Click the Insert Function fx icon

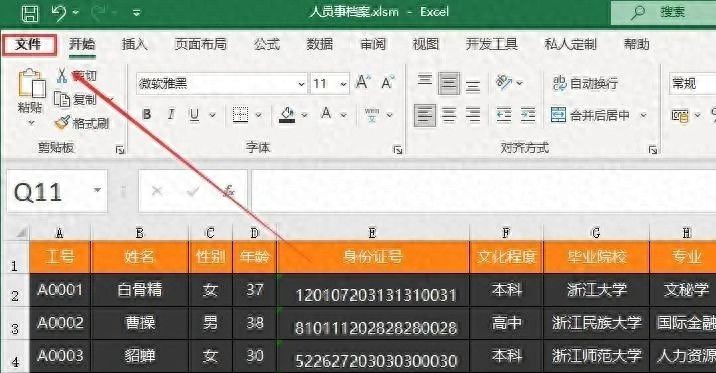click(x=229, y=191)
